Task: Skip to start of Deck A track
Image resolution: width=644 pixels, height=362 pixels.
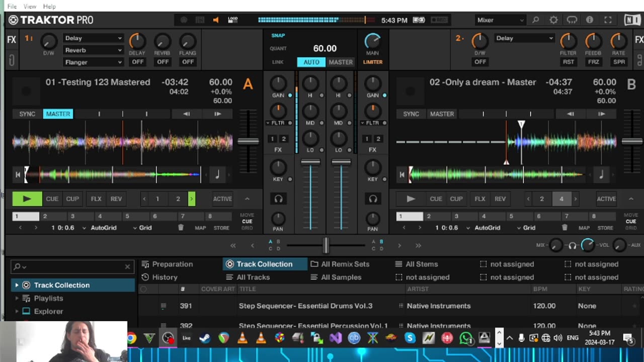Action: pyautogui.click(x=18, y=174)
